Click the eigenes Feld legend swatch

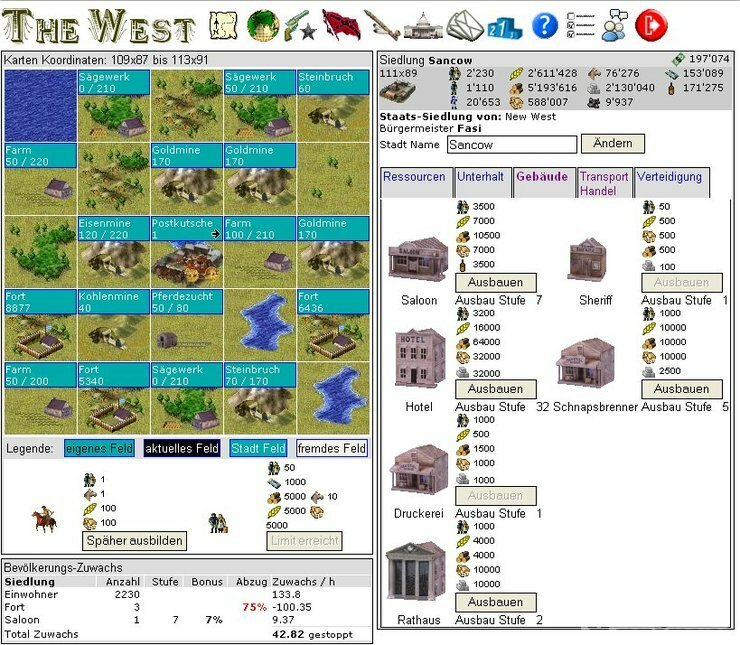tap(100, 448)
